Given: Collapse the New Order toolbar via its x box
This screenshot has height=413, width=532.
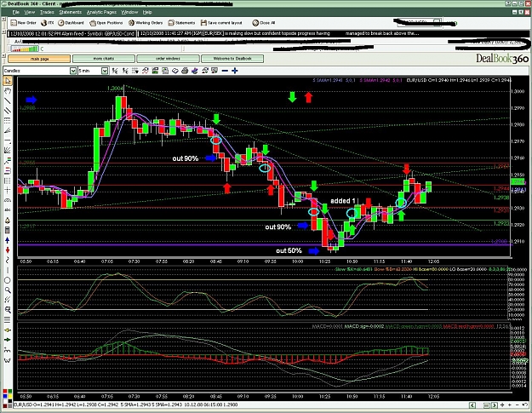Looking at the screenshot, I should [x=4, y=20].
